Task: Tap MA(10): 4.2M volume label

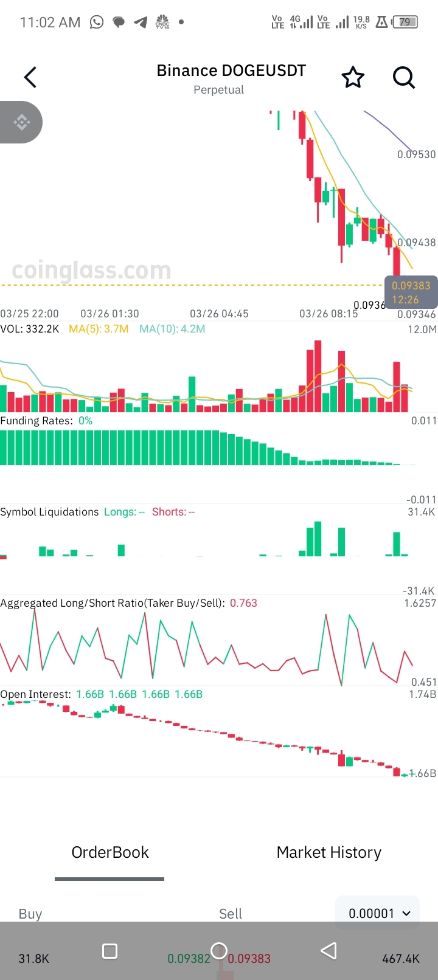Action: (172, 329)
